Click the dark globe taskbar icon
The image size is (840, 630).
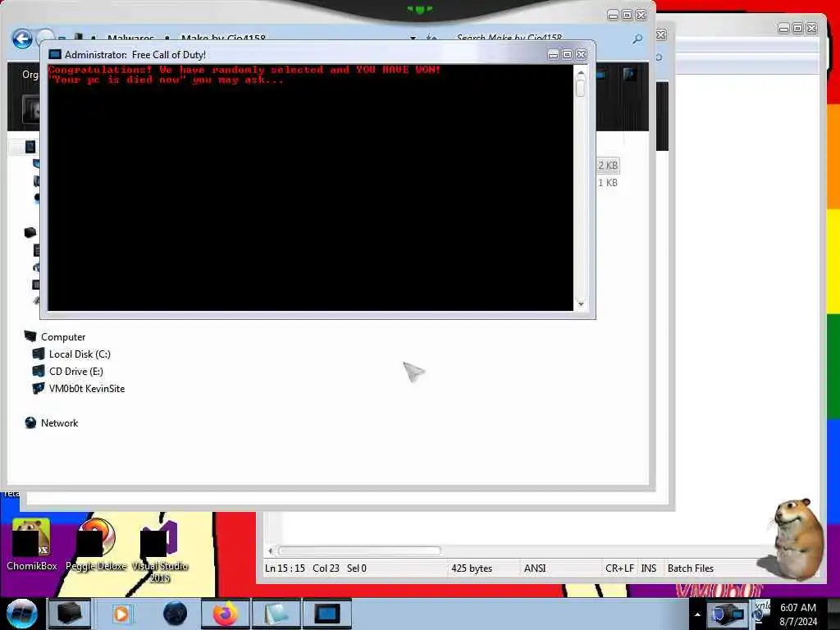176,614
